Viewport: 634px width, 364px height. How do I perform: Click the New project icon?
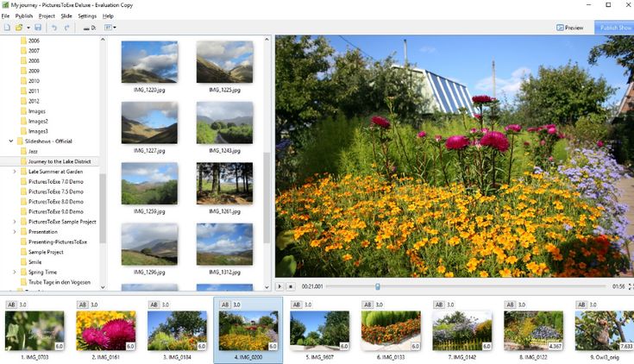click(x=7, y=28)
